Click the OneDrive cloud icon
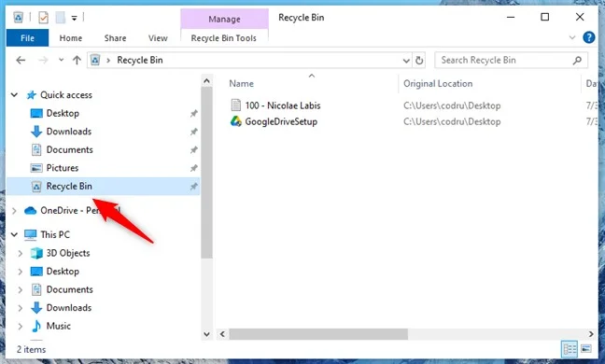Image resolution: width=605 pixels, height=364 pixels. point(30,211)
